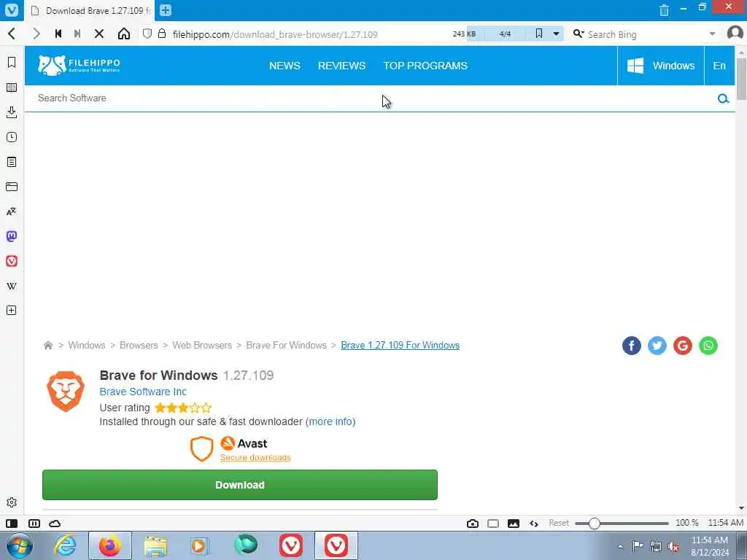This screenshot has height=560, width=747.
Task: Open Firefox from the taskbar
Action: [110, 545]
